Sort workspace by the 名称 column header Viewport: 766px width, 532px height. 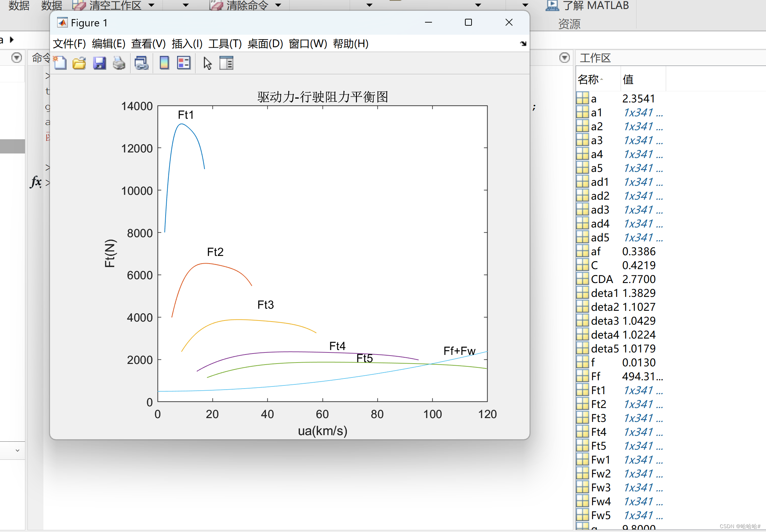(x=598, y=80)
